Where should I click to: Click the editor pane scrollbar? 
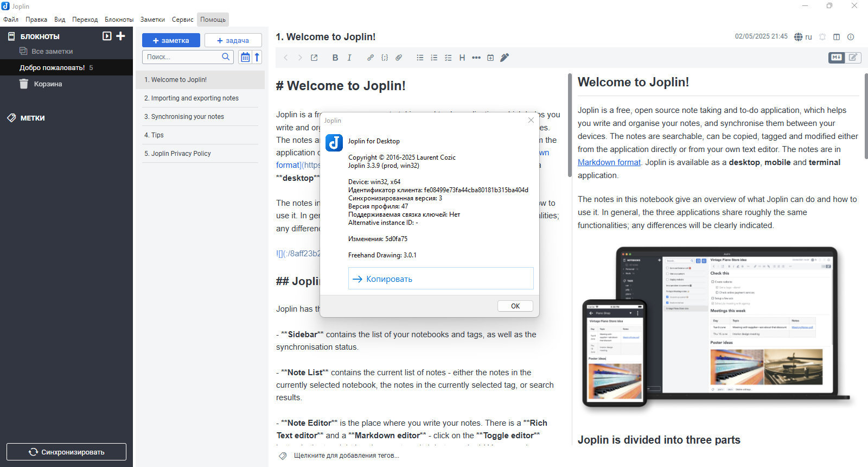(570, 125)
